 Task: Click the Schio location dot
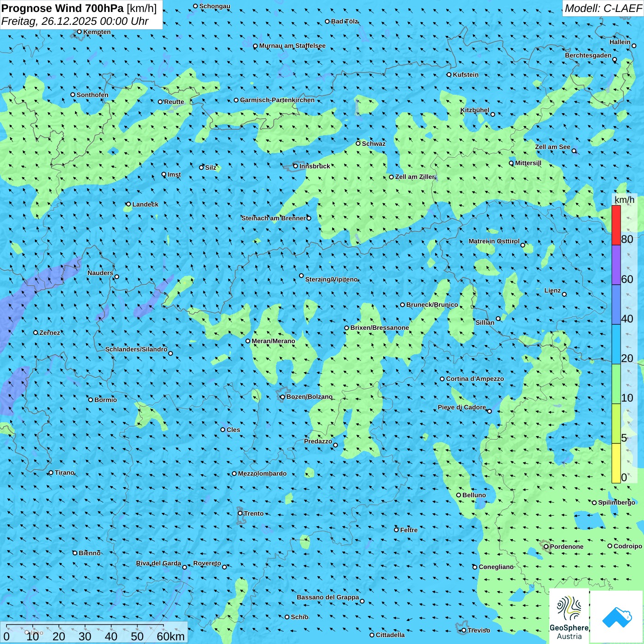point(287,617)
